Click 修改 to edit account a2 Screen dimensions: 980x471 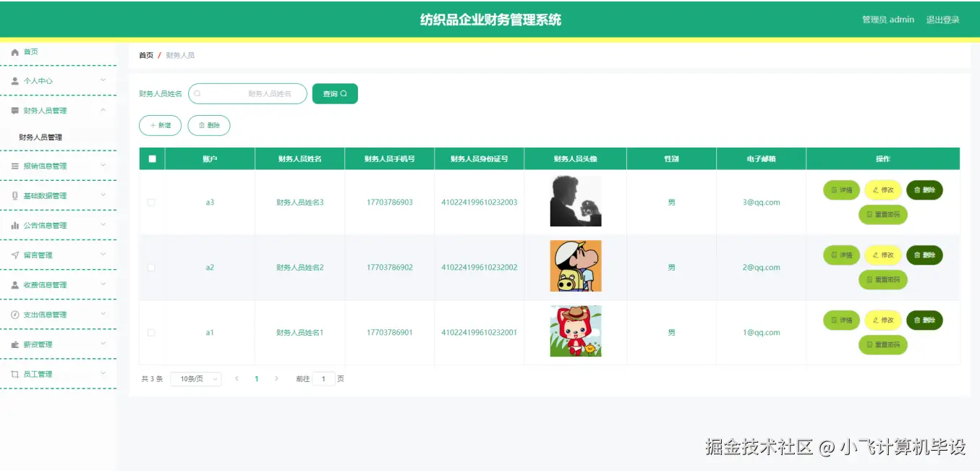pyautogui.click(x=882, y=255)
